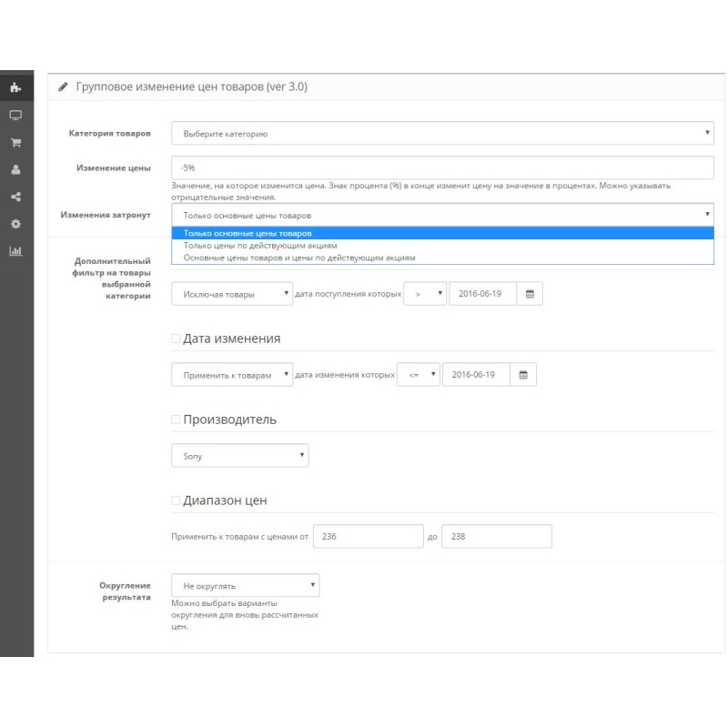Screen dimensions: 728x728
Task: Select option Только цены по действующим акциям
Action: [260, 246]
